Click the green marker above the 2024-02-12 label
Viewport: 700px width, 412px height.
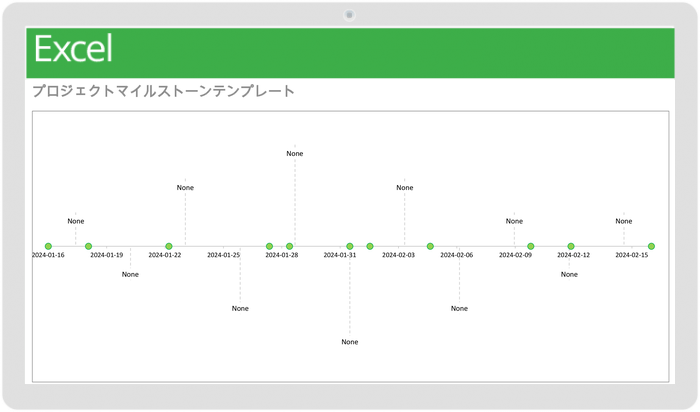(571, 246)
